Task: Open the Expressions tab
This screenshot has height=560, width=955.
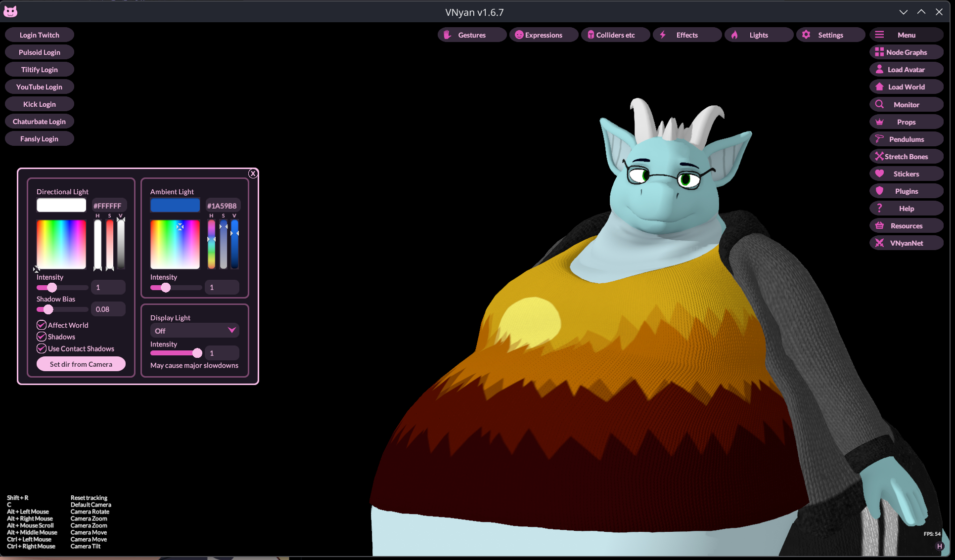Action: (543, 35)
